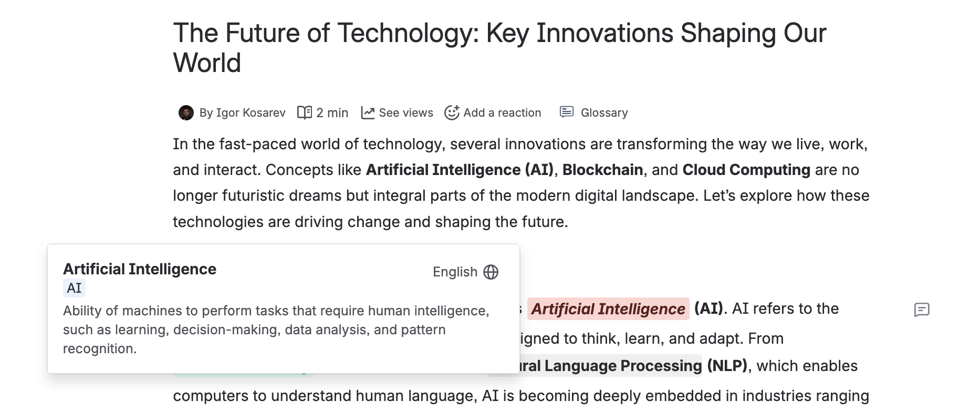
Task: Click the smiley add-reaction icon
Action: point(452,113)
